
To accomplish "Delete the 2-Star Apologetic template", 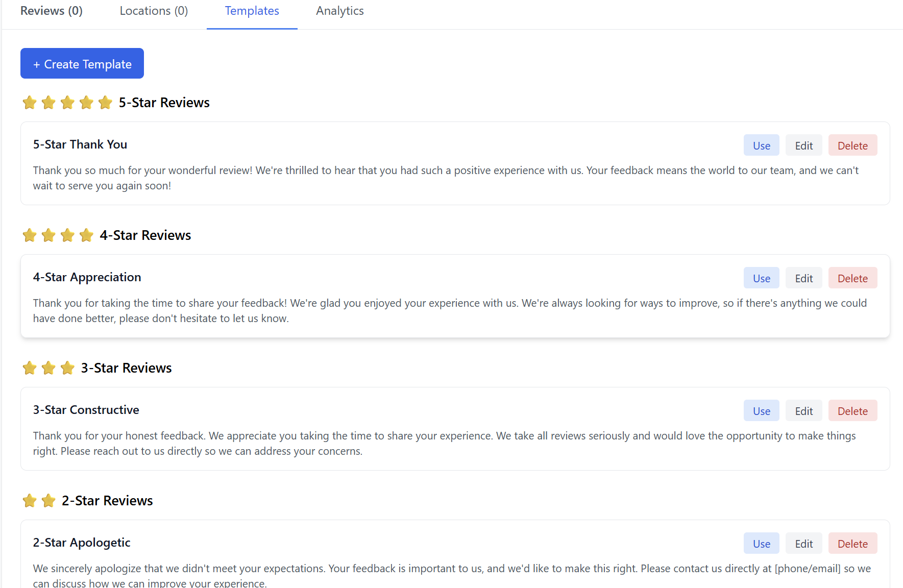I will pos(852,544).
